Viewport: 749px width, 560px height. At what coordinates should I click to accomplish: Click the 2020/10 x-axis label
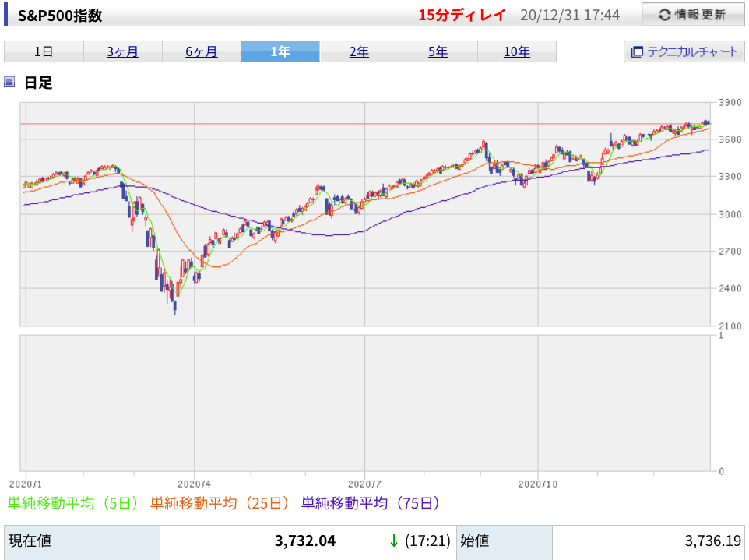click(538, 484)
